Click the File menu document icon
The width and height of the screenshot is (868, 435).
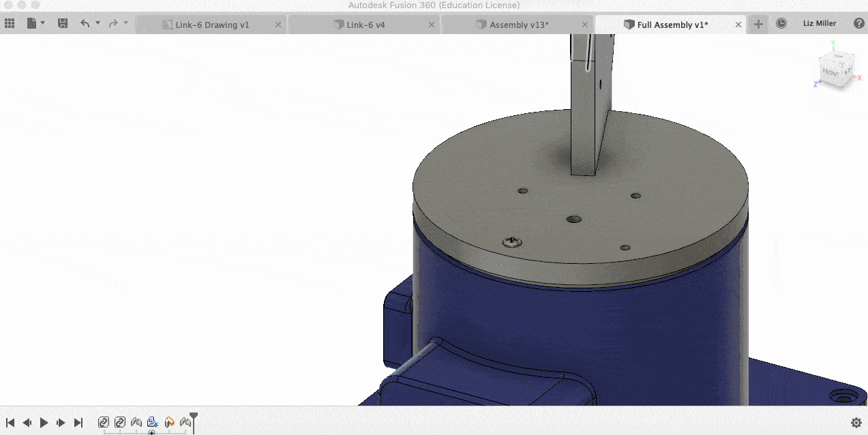(33, 22)
